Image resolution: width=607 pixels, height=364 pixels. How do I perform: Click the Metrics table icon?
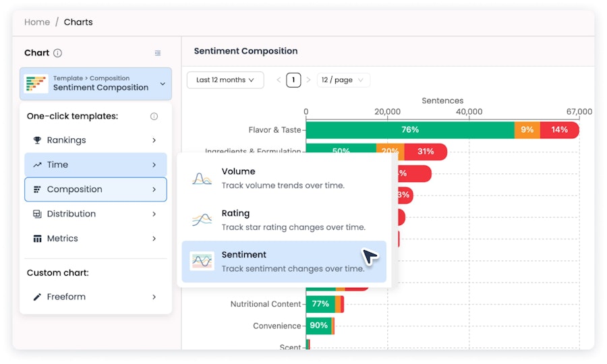[37, 239]
